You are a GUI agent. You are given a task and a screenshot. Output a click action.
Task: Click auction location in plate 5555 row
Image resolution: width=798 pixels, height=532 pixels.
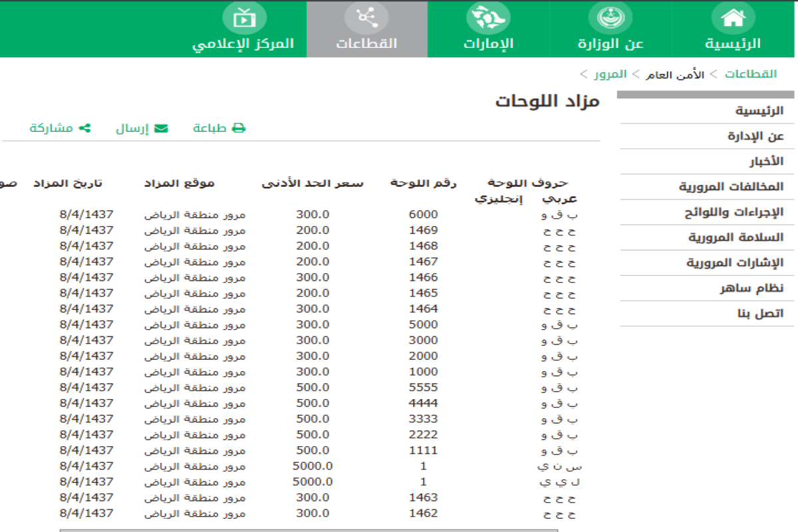(x=195, y=388)
